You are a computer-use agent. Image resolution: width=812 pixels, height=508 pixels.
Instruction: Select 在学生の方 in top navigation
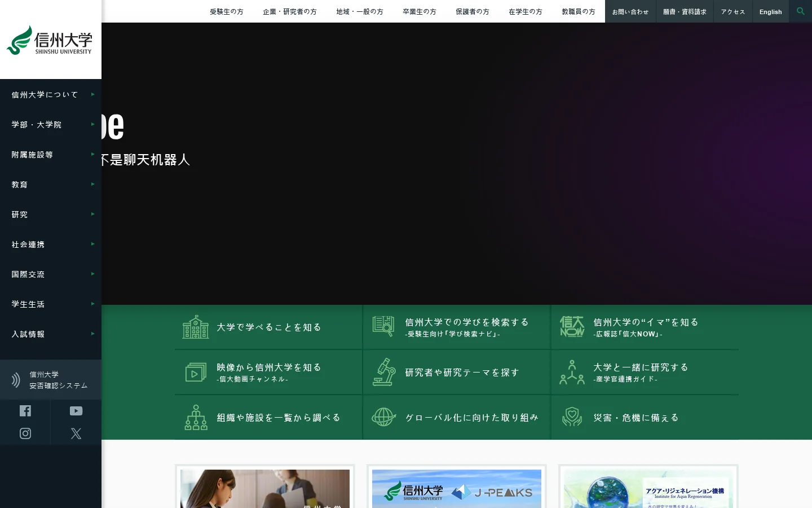click(x=526, y=11)
